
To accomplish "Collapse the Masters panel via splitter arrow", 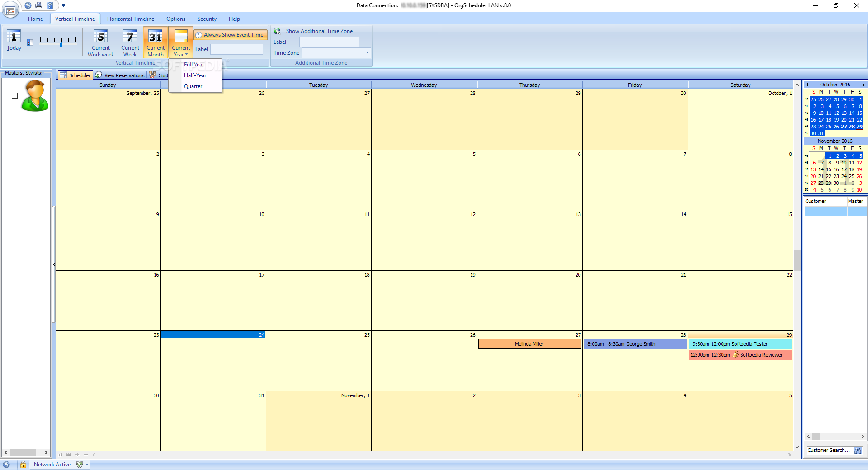I will (54, 264).
